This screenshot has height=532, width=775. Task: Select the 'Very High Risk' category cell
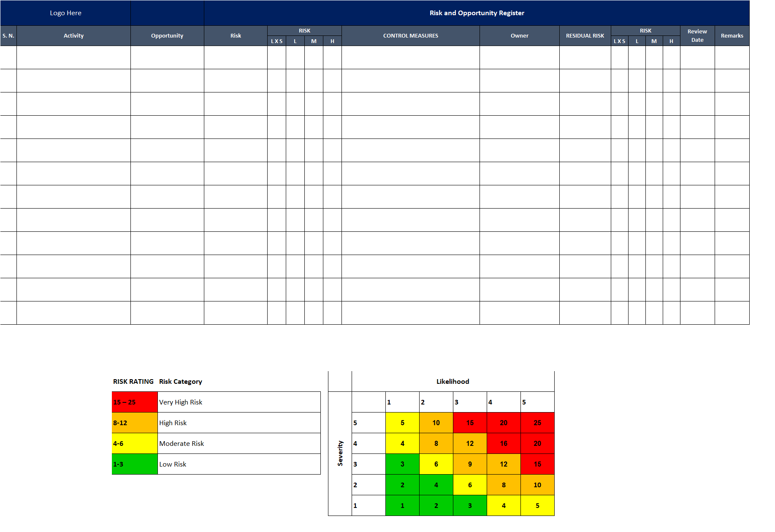coord(239,402)
